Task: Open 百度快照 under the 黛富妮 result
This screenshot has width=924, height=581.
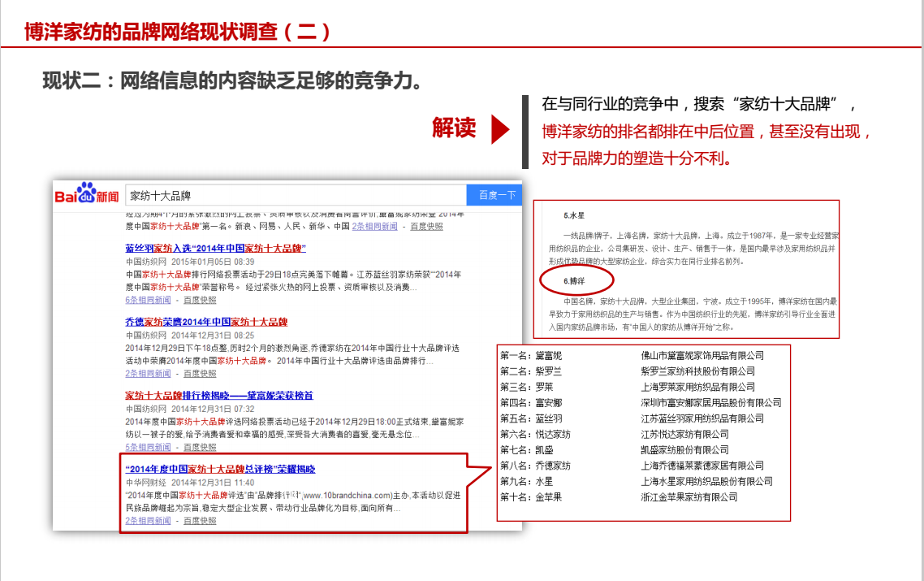Action: click(x=200, y=448)
